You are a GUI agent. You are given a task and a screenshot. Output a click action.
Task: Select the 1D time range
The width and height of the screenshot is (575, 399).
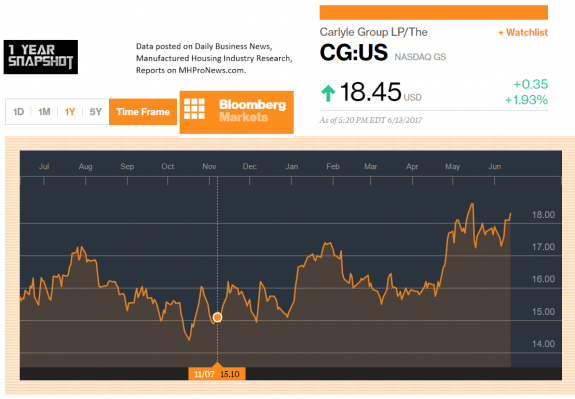tap(18, 111)
